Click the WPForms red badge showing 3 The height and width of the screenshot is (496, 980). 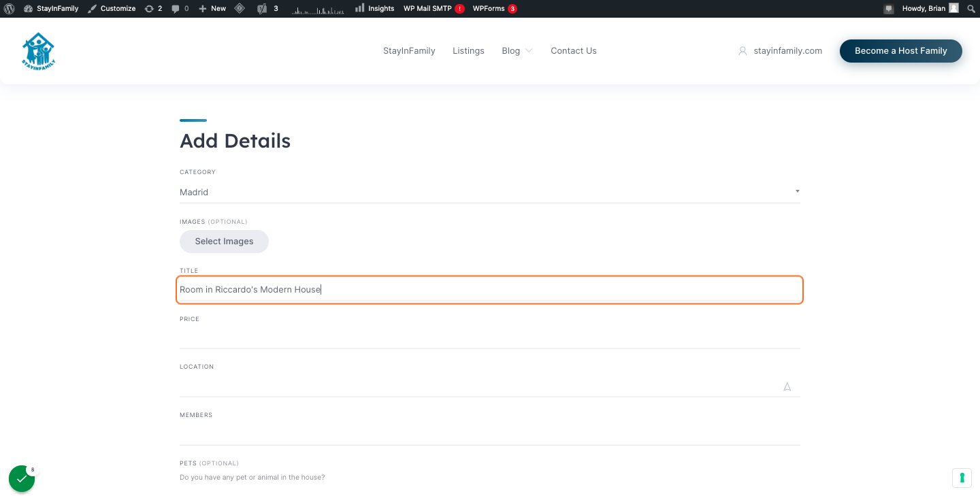512,9
